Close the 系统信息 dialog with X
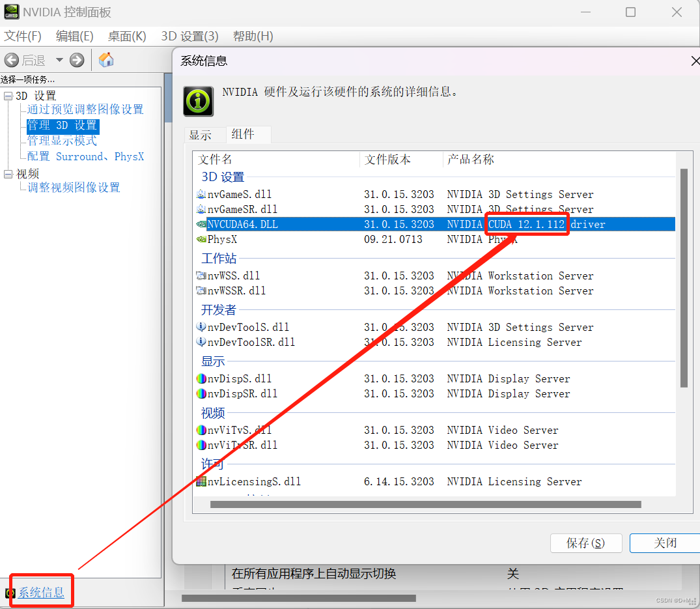Screen dimensions: 700x609 [x=695, y=61]
